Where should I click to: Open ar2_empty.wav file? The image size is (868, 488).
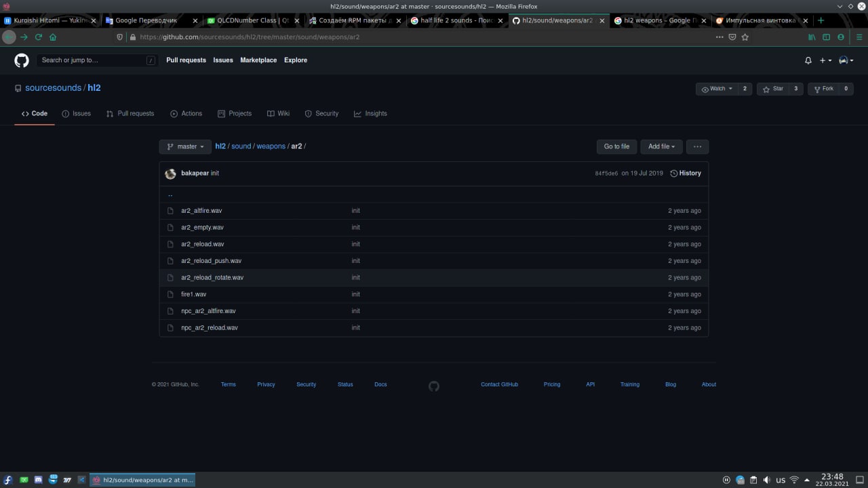point(202,228)
